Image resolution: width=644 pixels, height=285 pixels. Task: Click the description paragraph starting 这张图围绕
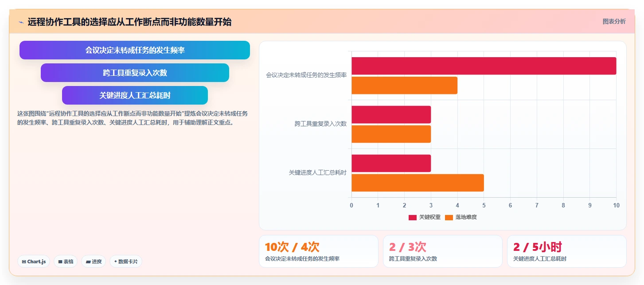133,118
